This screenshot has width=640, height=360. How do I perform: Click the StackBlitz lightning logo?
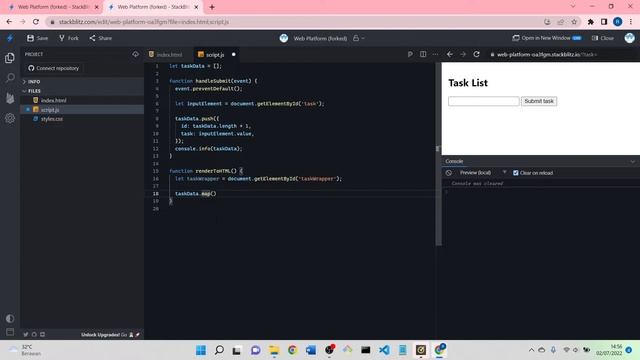pos(10,38)
